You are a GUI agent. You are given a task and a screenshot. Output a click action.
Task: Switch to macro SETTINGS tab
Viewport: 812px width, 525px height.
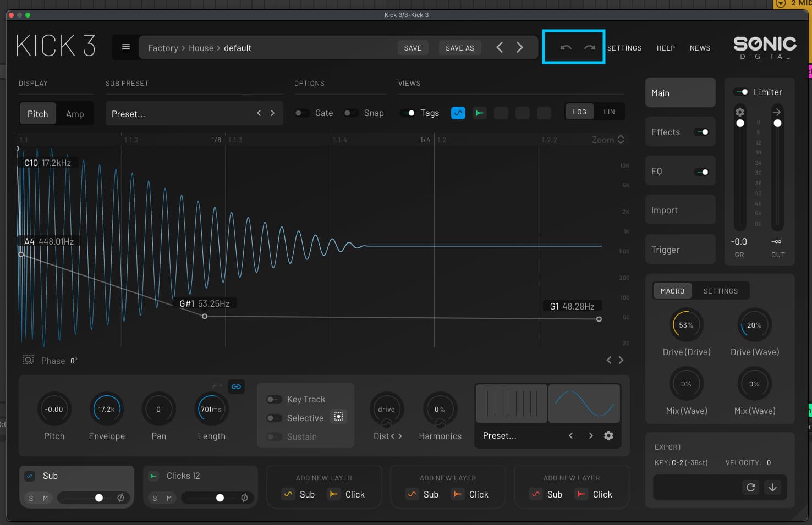720,291
